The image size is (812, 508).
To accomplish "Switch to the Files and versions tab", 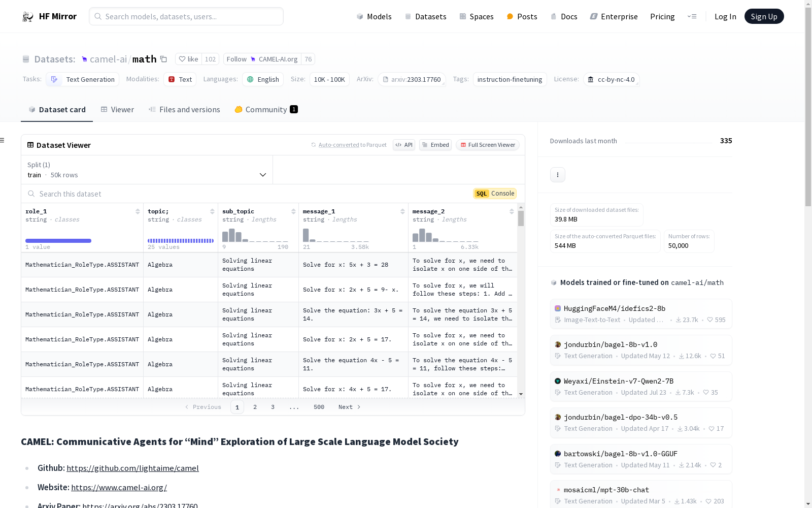I will coord(184,110).
